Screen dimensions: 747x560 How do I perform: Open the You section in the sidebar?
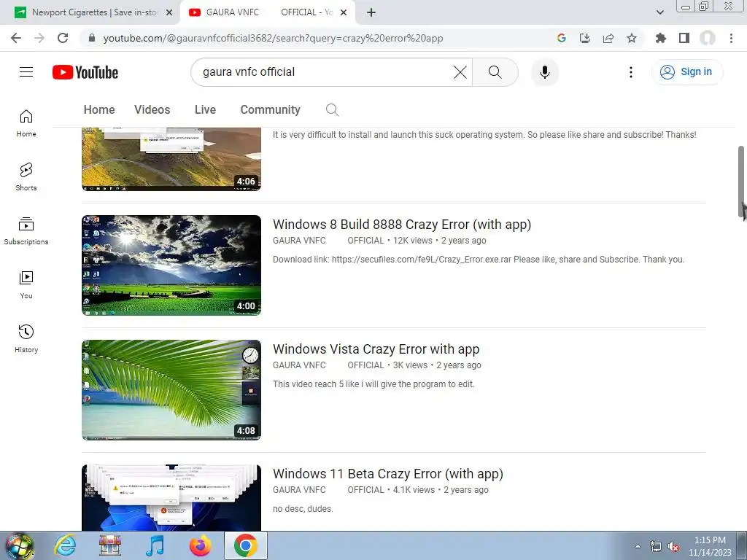(26, 285)
